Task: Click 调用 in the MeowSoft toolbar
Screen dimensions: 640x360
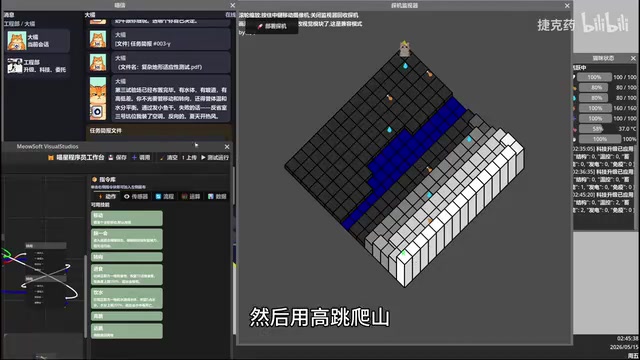Action: (141, 158)
